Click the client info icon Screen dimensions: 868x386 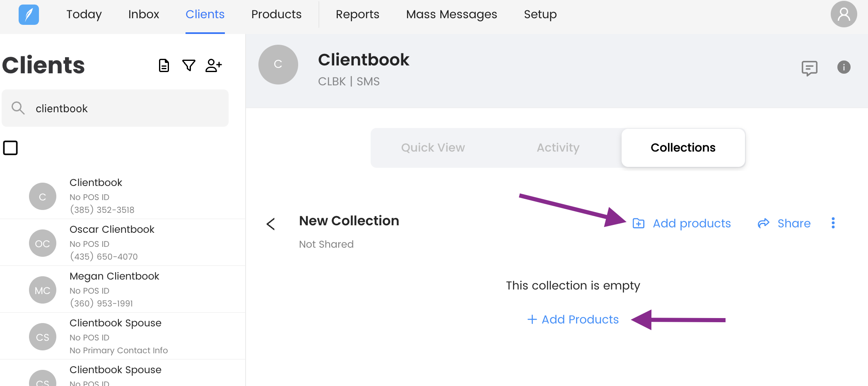(844, 67)
